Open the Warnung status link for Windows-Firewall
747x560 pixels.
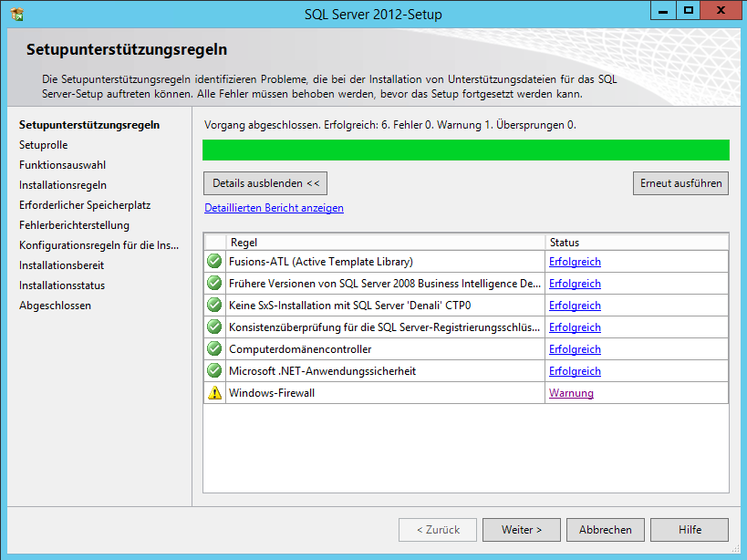[571, 393]
